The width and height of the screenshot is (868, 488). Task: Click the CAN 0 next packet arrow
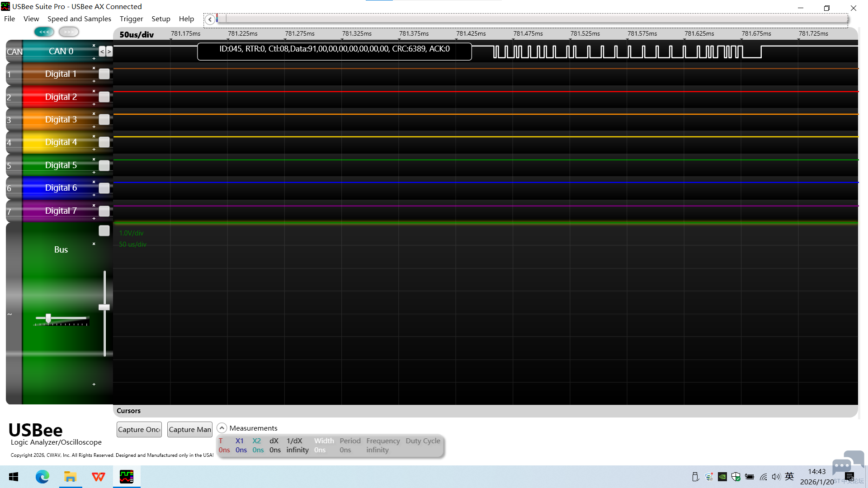109,52
